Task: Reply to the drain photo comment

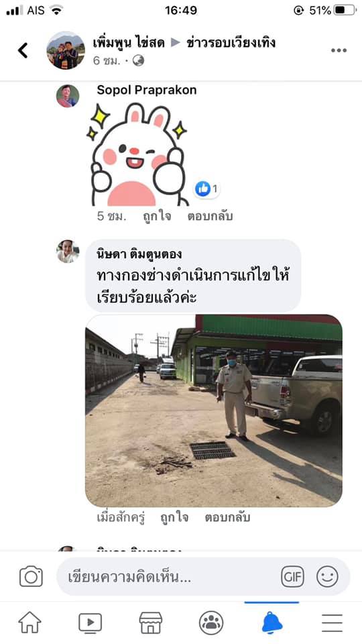Action: [227, 517]
